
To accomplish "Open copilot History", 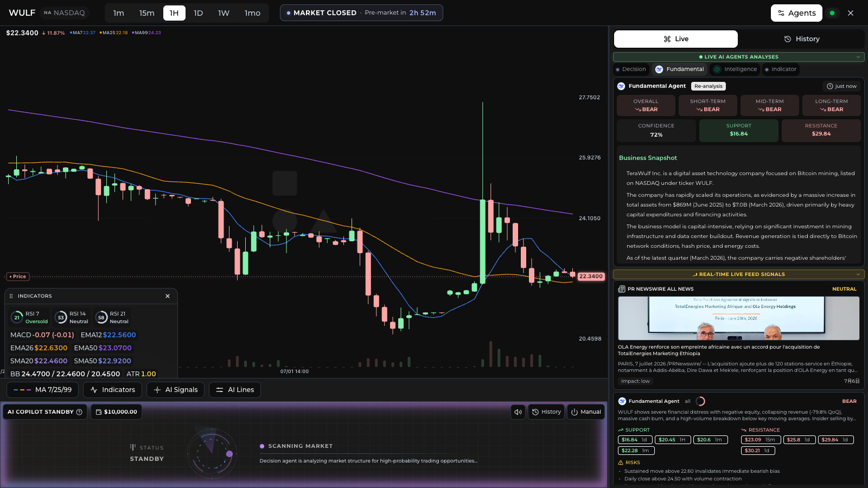I will [546, 412].
